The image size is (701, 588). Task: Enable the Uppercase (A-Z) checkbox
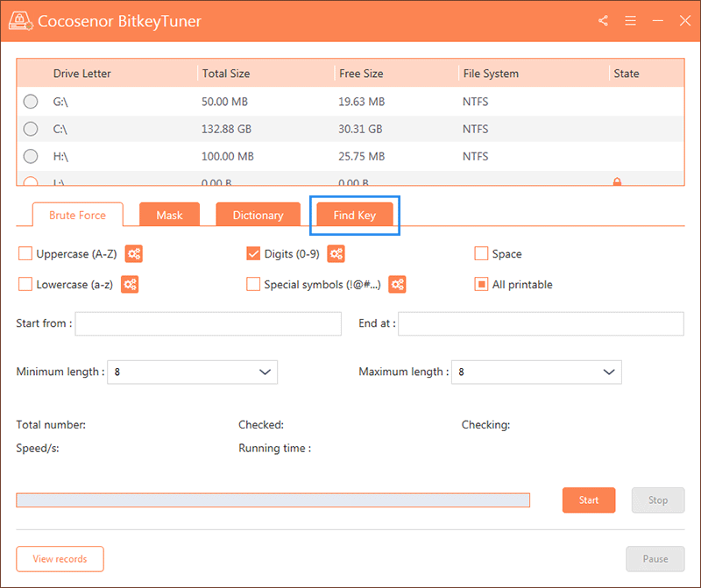25,253
